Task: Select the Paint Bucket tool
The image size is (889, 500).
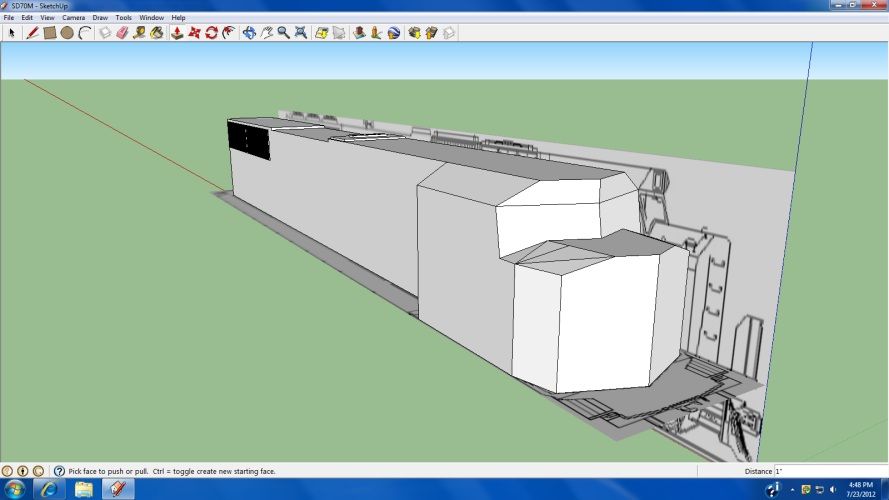Action: point(157,33)
